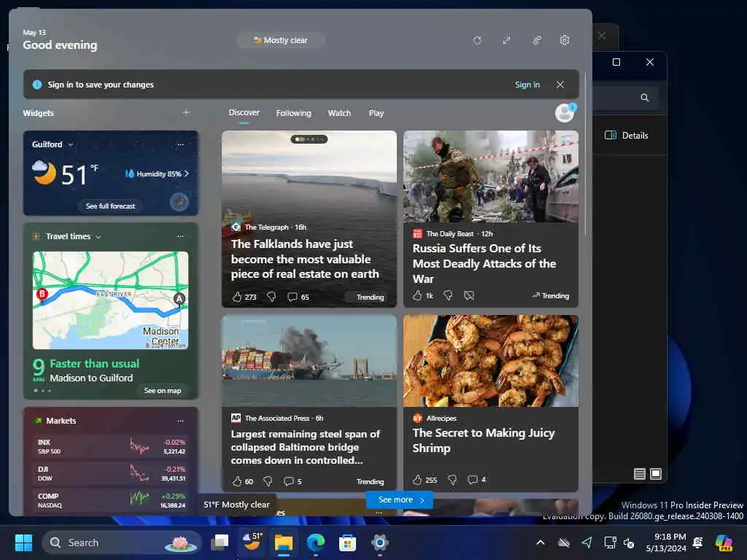
Task: Click the Mostly clear weather pill
Action: tap(281, 41)
